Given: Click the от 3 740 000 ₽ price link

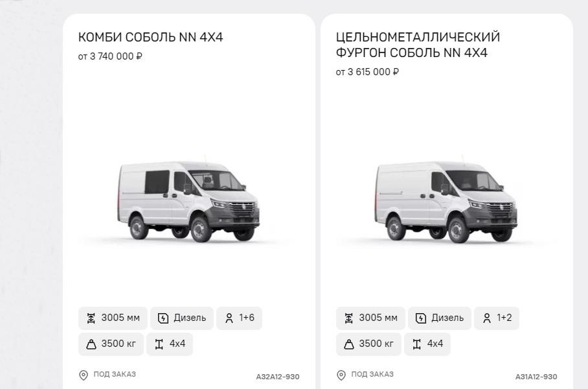Looking at the screenshot, I should coord(109,56).
